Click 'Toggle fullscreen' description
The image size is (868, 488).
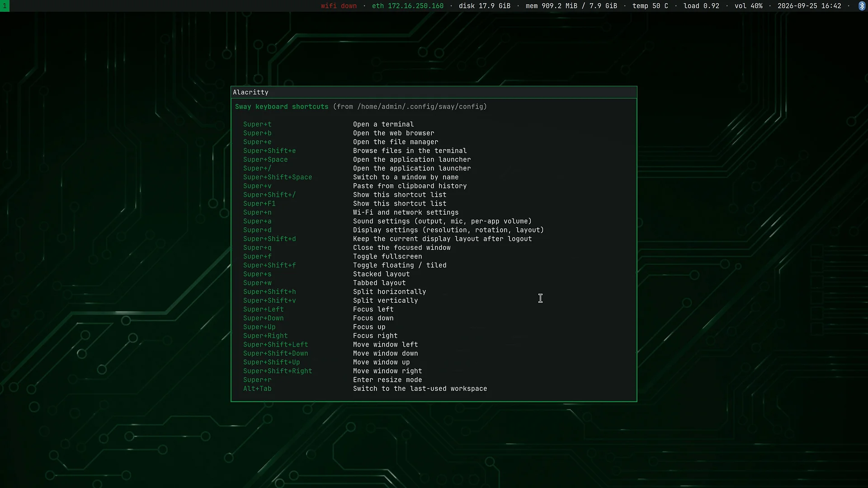pos(387,257)
